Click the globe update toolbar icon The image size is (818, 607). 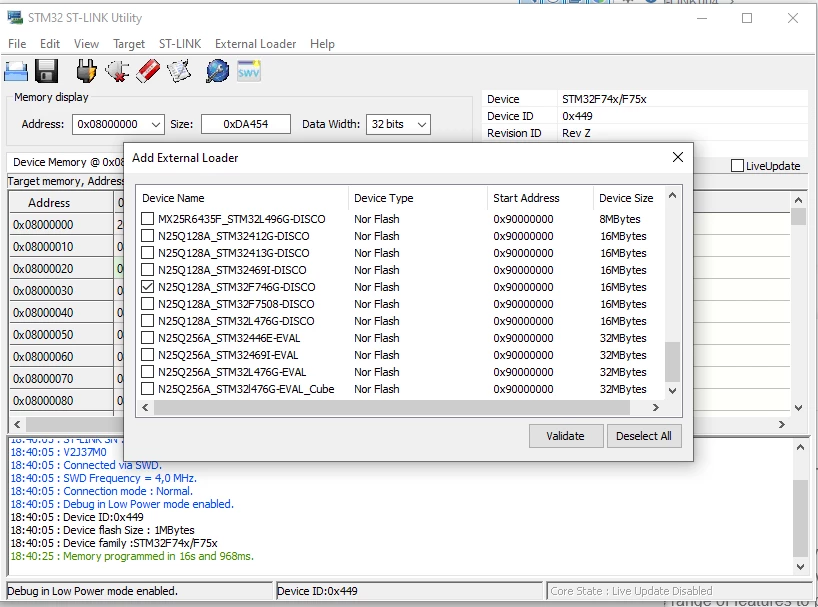click(x=218, y=71)
